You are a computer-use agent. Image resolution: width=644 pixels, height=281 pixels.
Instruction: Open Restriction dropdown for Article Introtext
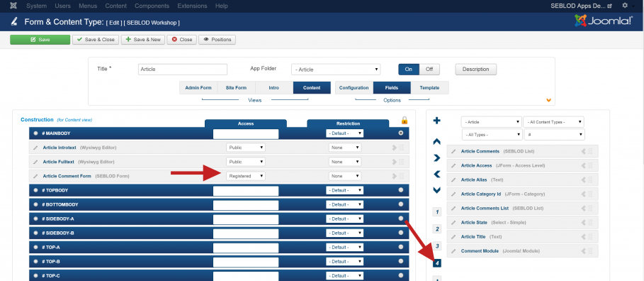pyautogui.click(x=345, y=148)
